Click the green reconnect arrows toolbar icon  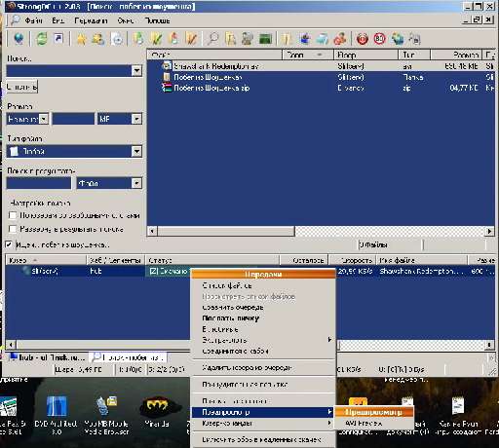[x=42, y=39]
